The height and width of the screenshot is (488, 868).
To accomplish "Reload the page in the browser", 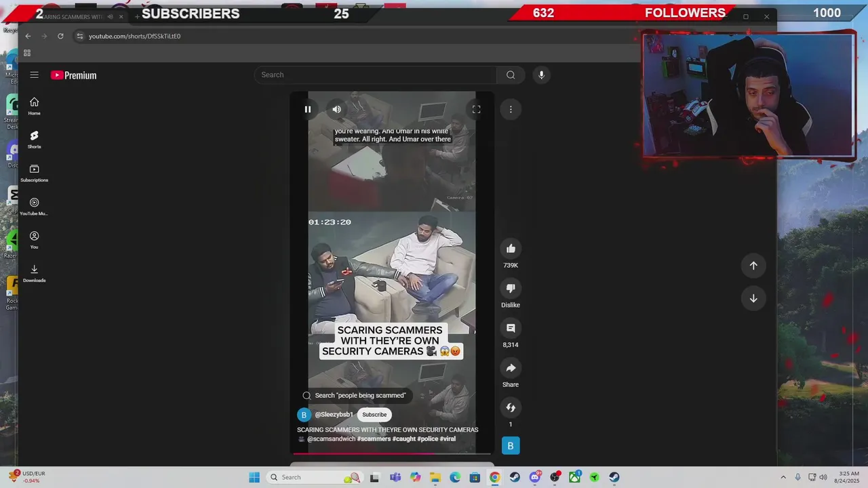I will [60, 36].
